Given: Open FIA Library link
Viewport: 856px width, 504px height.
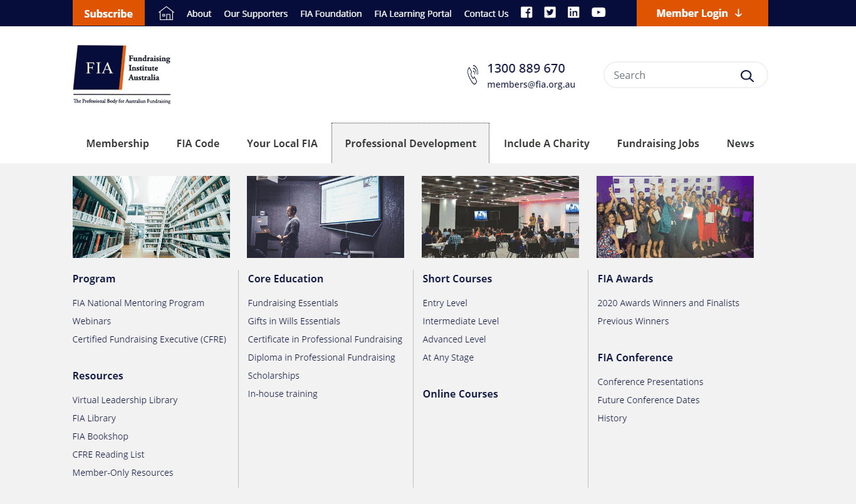Looking at the screenshot, I should click(x=94, y=418).
